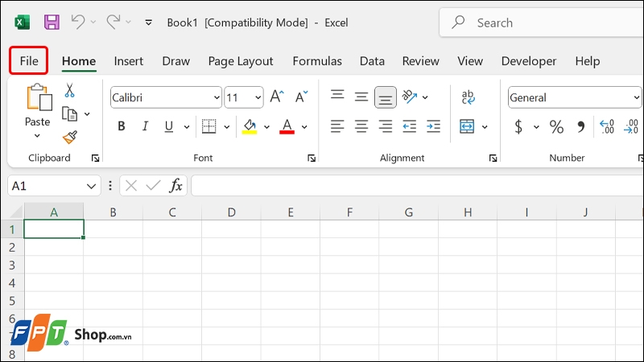Click the Decrease Decimal icon
The image size is (644, 362).
tap(631, 126)
